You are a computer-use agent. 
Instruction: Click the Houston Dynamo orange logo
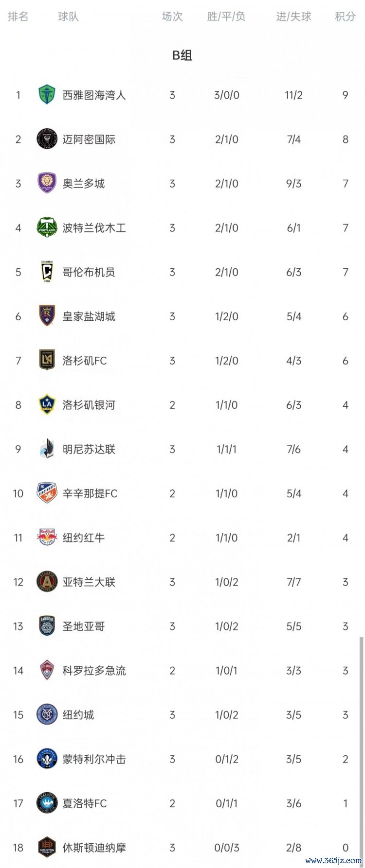pos(47,848)
